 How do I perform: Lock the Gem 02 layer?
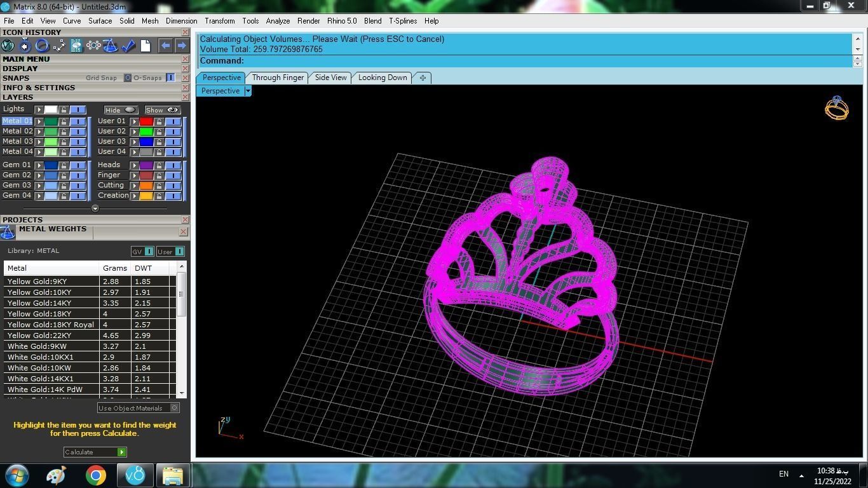coord(64,175)
